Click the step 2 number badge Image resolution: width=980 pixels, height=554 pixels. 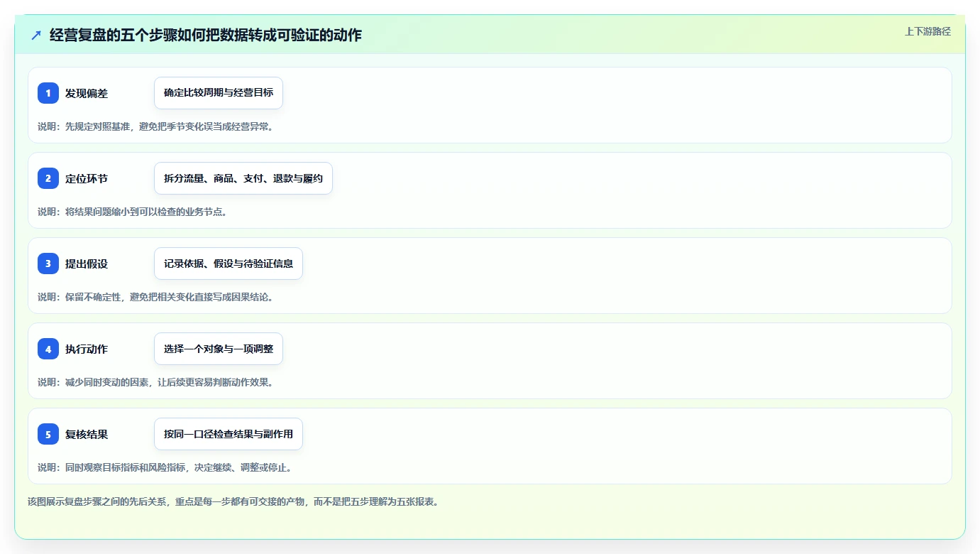(x=48, y=178)
